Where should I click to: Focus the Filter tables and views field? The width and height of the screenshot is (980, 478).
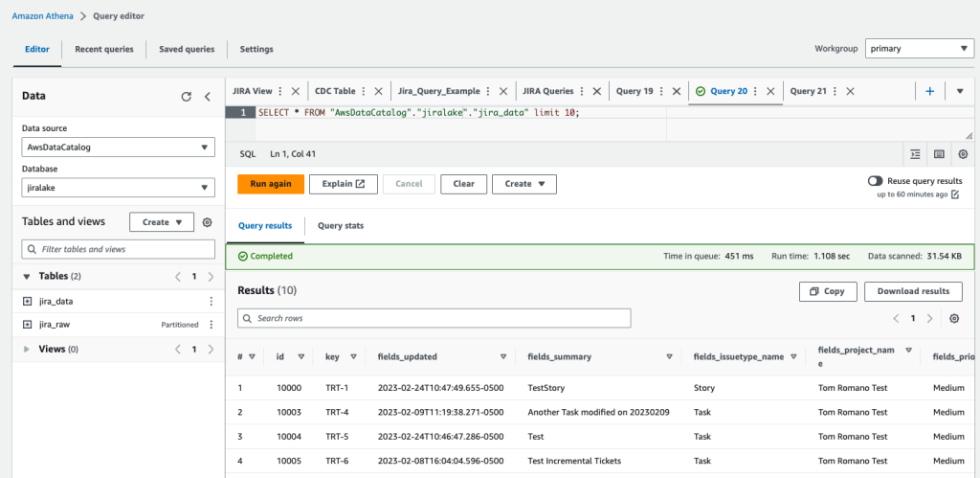click(118, 249)
